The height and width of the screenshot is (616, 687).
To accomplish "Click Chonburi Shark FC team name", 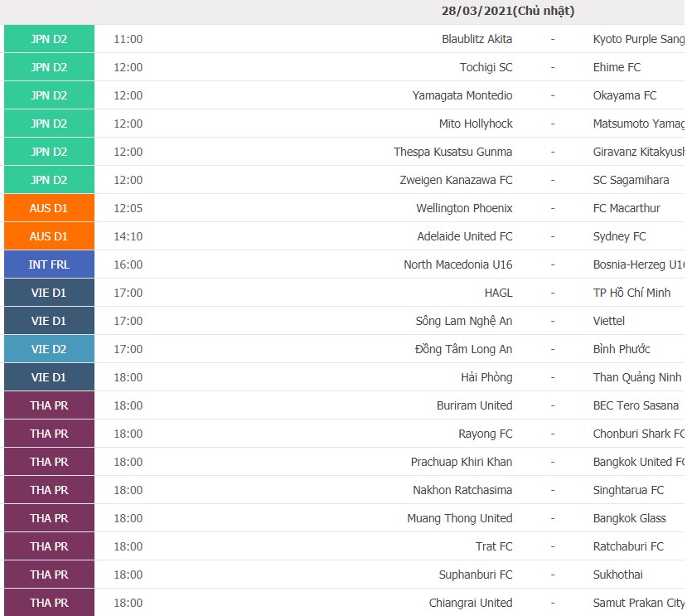I will (638, 434).
